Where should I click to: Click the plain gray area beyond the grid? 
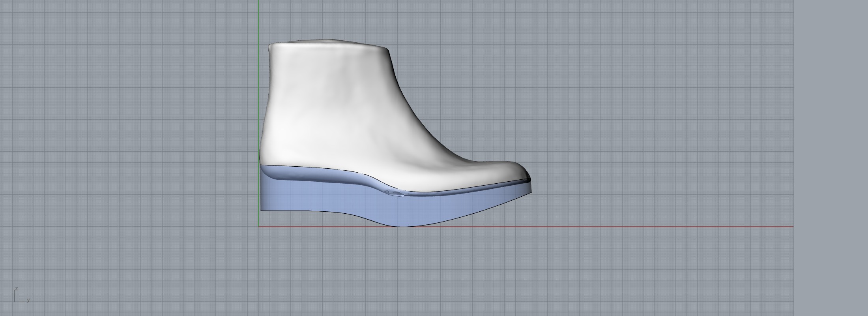[x=829, y=158]
